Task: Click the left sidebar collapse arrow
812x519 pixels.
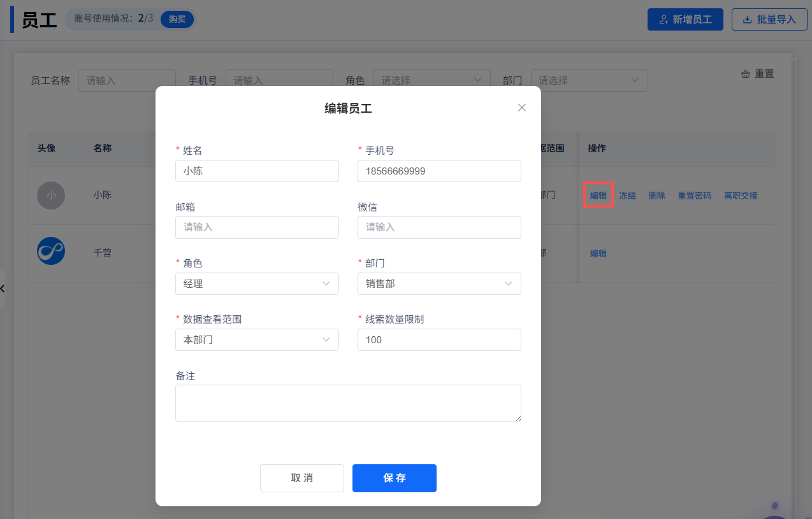Action: coord(3,288)
